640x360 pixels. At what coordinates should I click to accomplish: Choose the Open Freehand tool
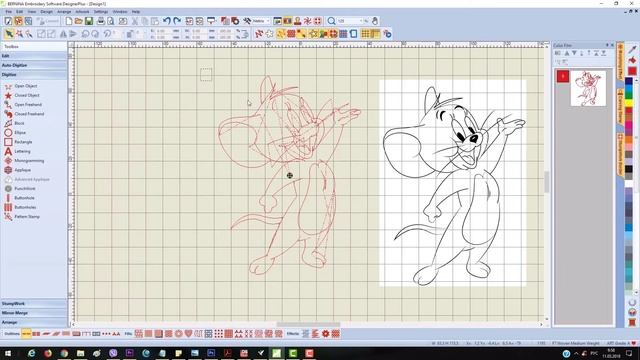click(x=23, y=105)
